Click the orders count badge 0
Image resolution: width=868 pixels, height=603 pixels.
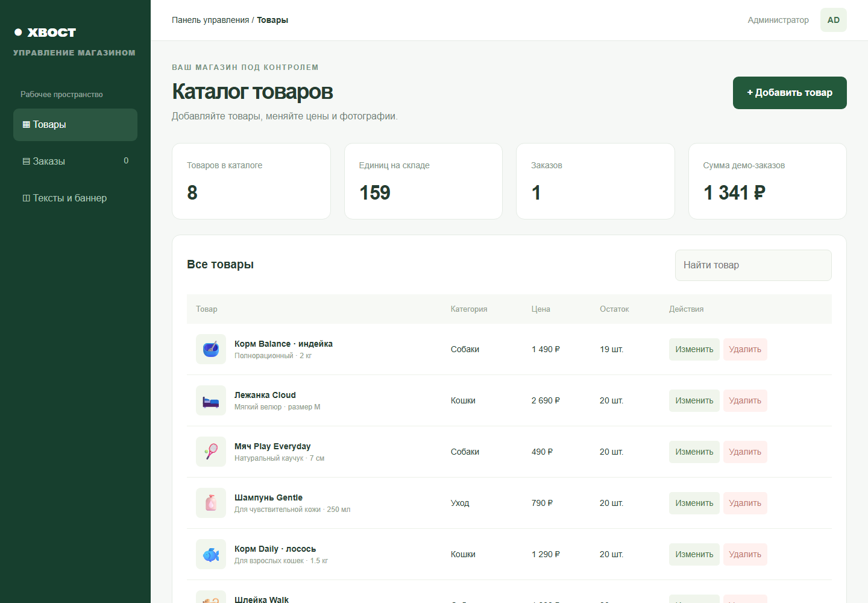click(126, 161)
